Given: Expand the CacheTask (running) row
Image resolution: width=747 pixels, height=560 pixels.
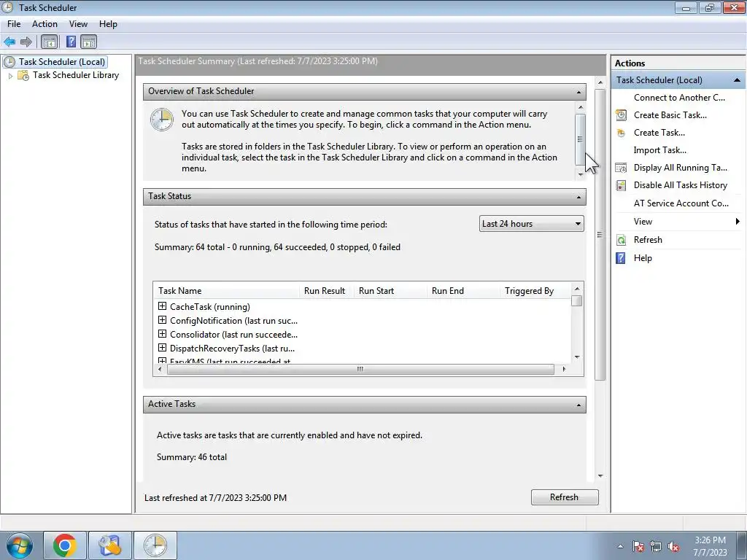Looking at the screenshot, I should click(x=162, y=306).
